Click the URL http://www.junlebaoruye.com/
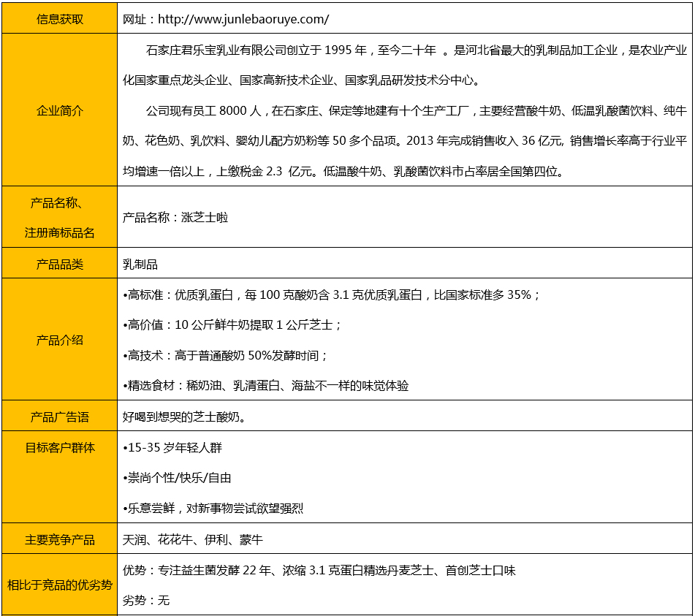 243,19
